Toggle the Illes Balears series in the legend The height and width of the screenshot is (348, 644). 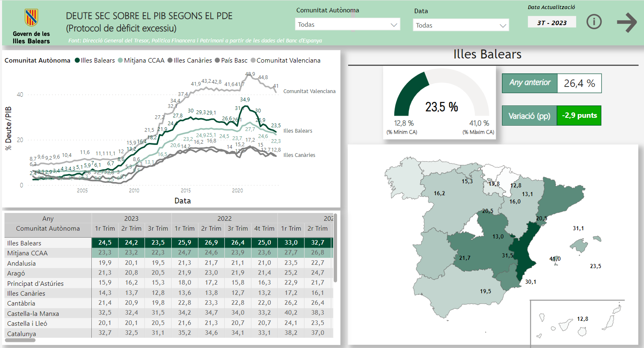[x=98, y=60]
